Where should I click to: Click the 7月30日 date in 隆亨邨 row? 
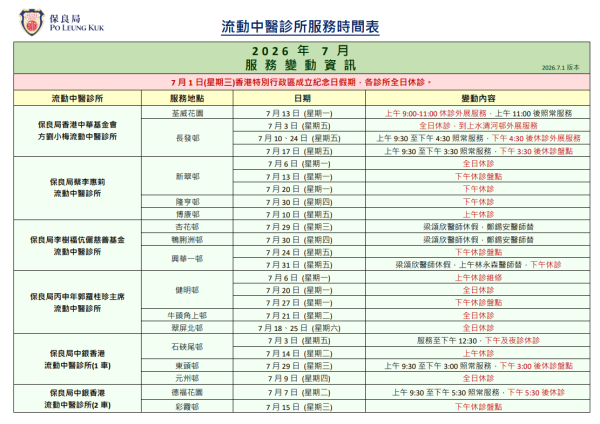[299, 202]
